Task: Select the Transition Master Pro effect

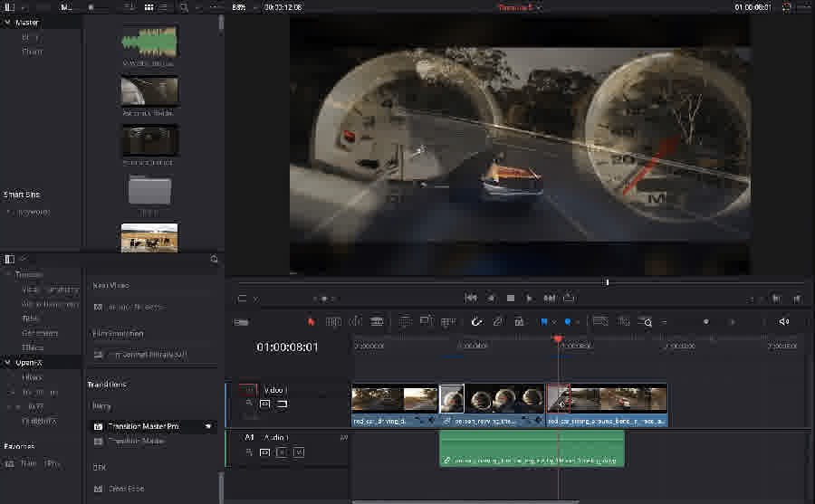Action: (x=143, y=426)
